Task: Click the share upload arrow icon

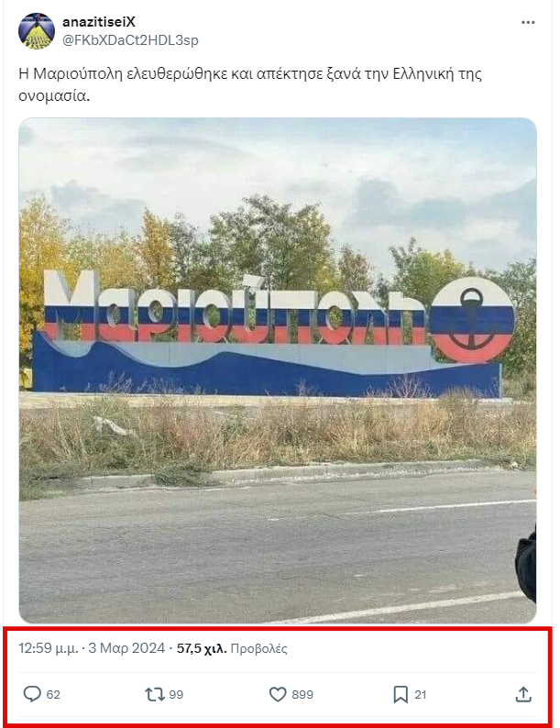Action: tap(523, 695)
